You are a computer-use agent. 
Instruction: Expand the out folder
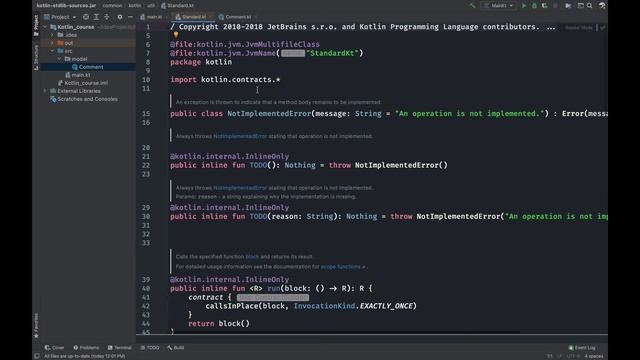pyautogui.click(x=52, y=43)
